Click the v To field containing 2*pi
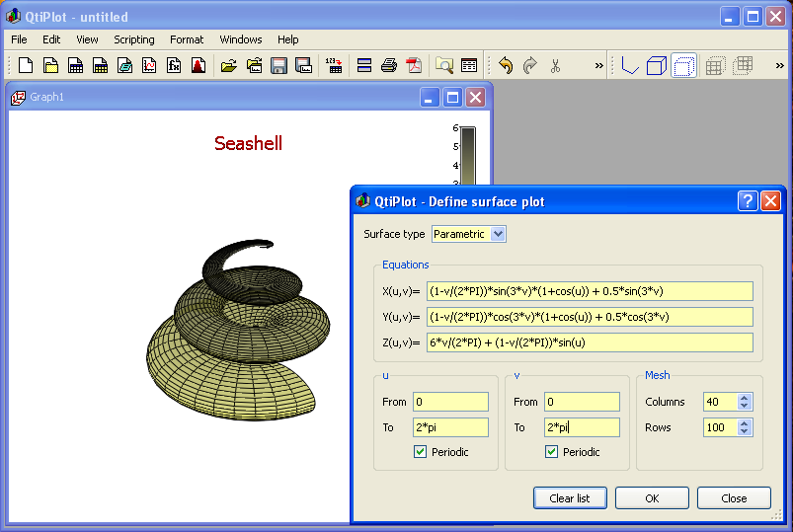 coord(582,427)
